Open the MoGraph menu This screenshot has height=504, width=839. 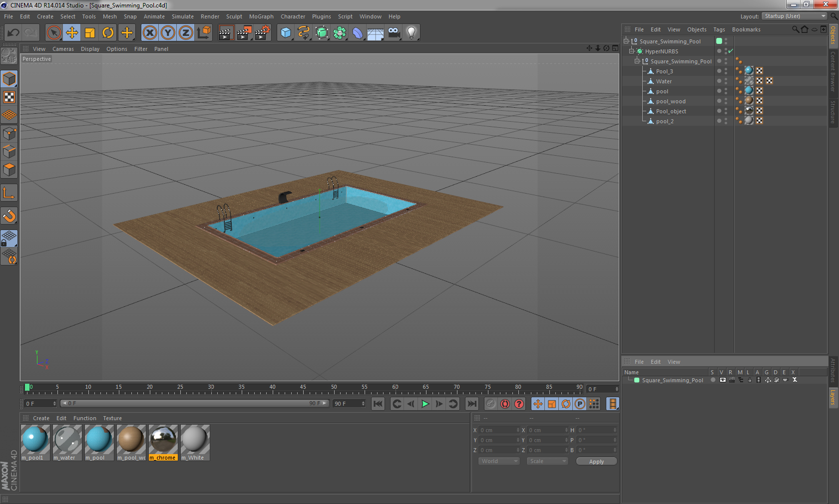261,16
